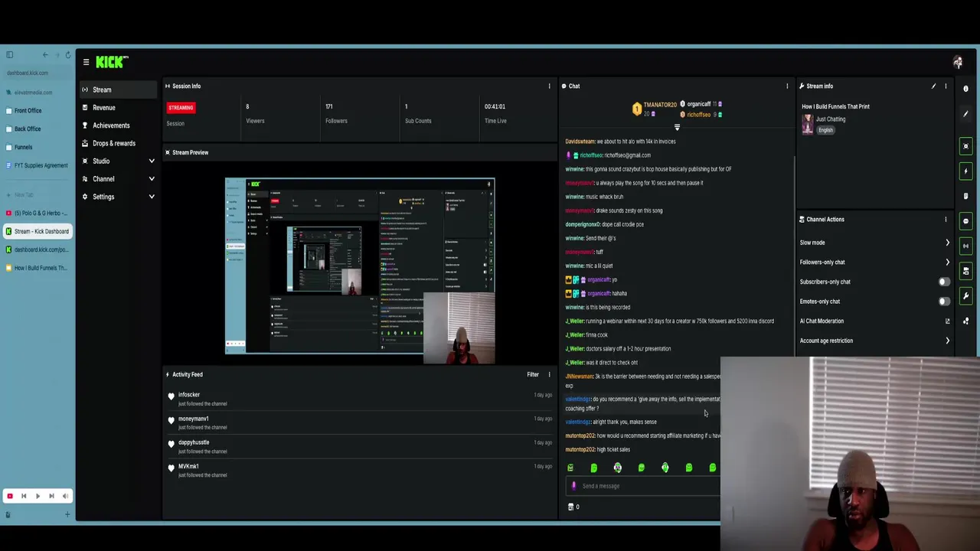Image resolution: width=980 pixels, height=551 pixels.
Task: Open Slow mode options chevron
Action: point(947,243)
